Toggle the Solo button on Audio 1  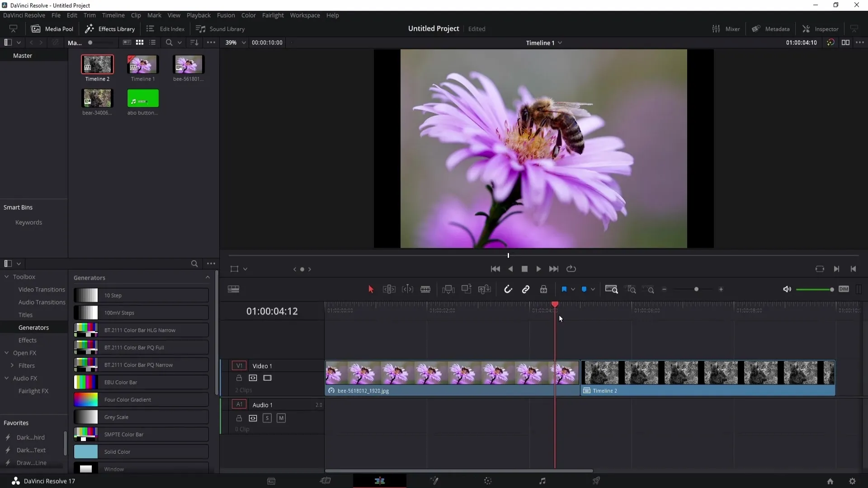267,418
